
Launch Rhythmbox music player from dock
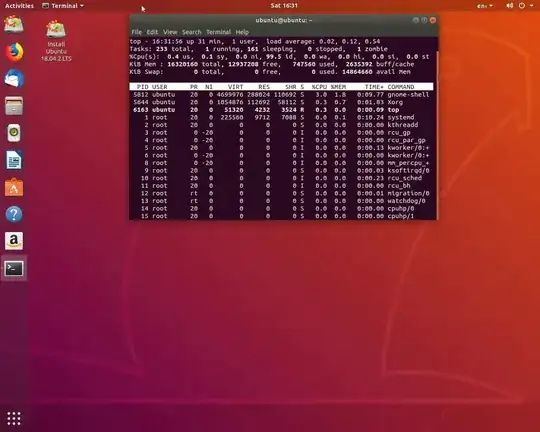pos(14,133)
